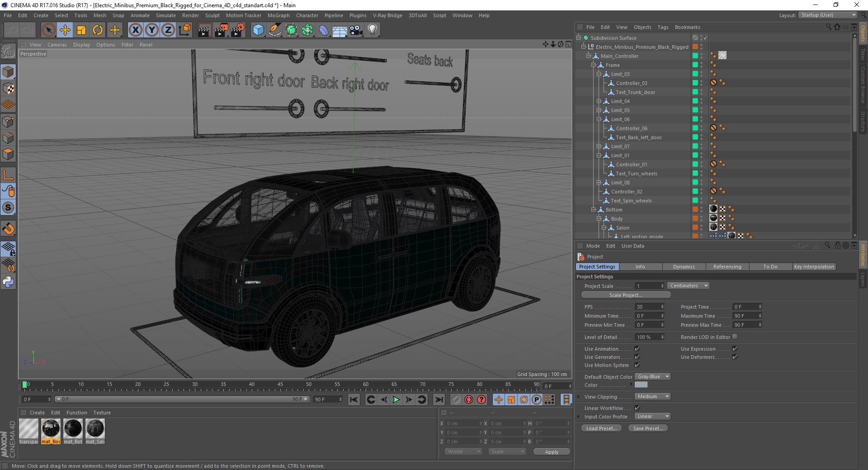Open material manager Texture menu
The width and height of the screenshot is (868, 470).
point(102,413)
